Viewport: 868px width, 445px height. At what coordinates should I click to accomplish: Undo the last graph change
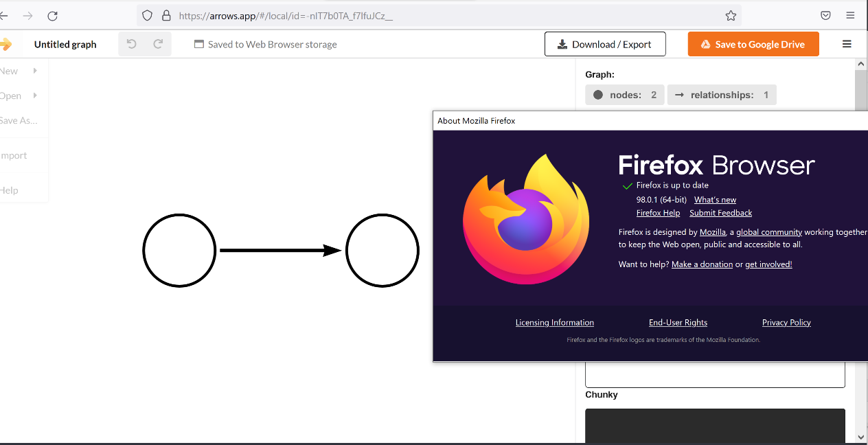(x=132, y=44)
